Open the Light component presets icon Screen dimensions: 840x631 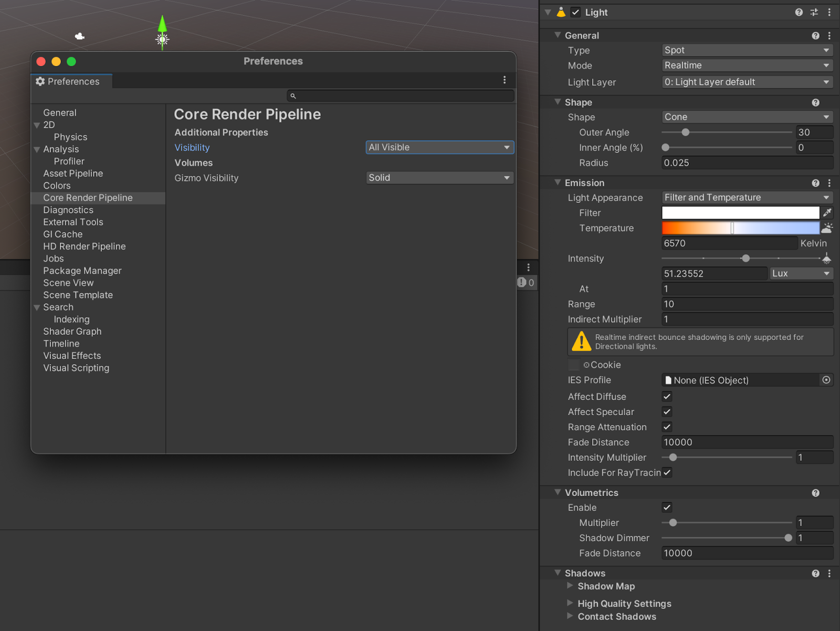pos(814,12)
